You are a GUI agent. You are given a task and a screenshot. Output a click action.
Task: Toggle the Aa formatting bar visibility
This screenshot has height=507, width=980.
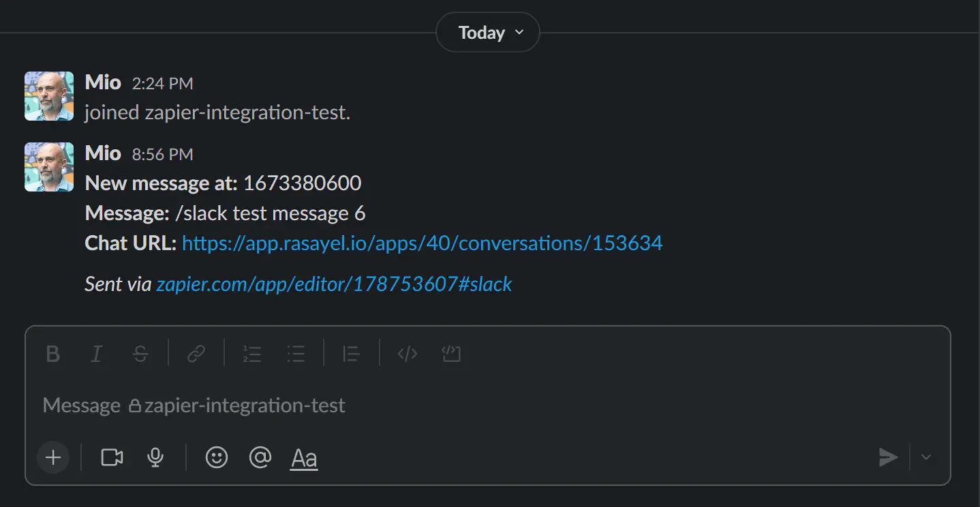coord(303,457)
